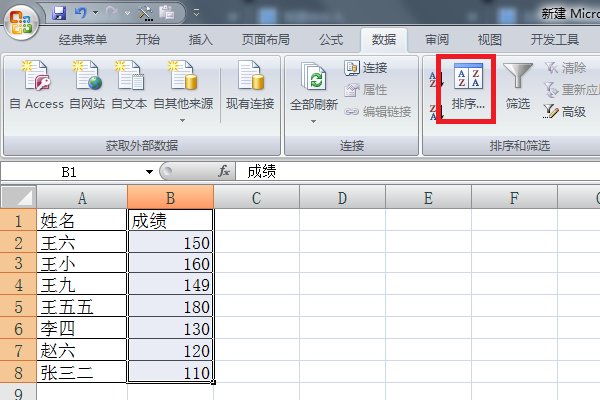Open workbook 连接 list
Screen dimensions: 600x400
click(x=366, y=68)
